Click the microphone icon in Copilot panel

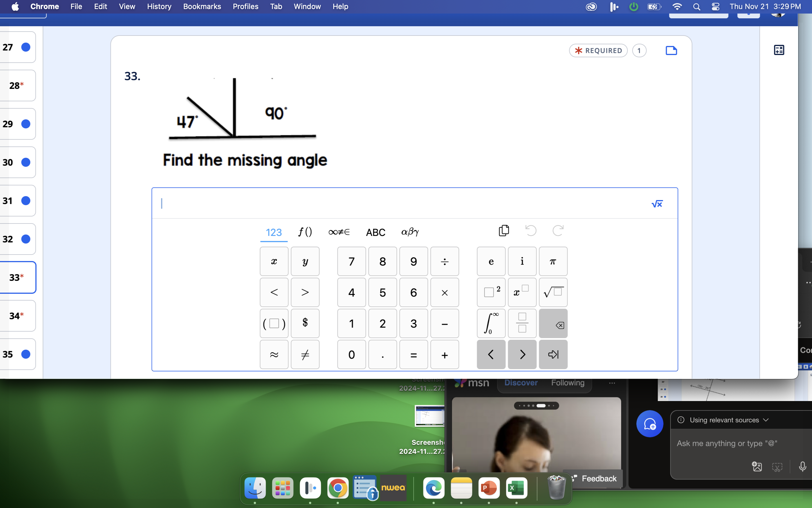[802, 466]
